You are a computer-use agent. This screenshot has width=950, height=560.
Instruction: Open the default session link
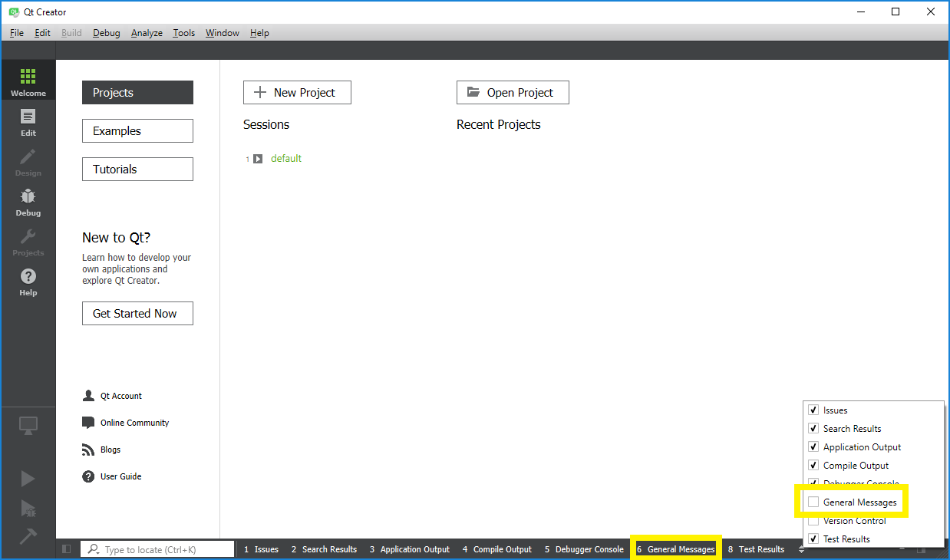(x=286, y=159)
